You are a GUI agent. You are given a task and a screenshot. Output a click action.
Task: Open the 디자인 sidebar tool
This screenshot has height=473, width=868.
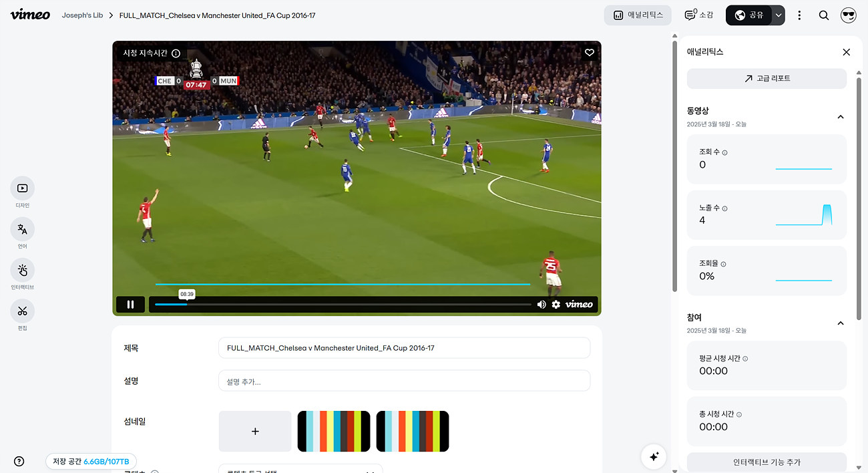(x=22, y=188)
